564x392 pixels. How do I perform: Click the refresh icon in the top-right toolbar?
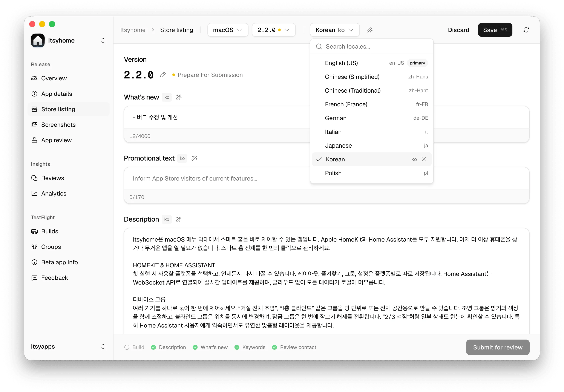pos(526,30)
